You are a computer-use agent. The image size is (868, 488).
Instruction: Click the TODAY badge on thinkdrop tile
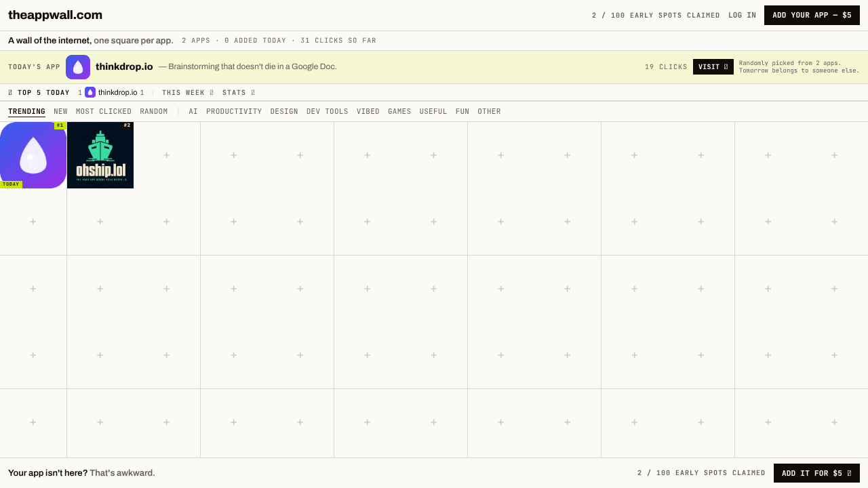(x=11, y=184)
